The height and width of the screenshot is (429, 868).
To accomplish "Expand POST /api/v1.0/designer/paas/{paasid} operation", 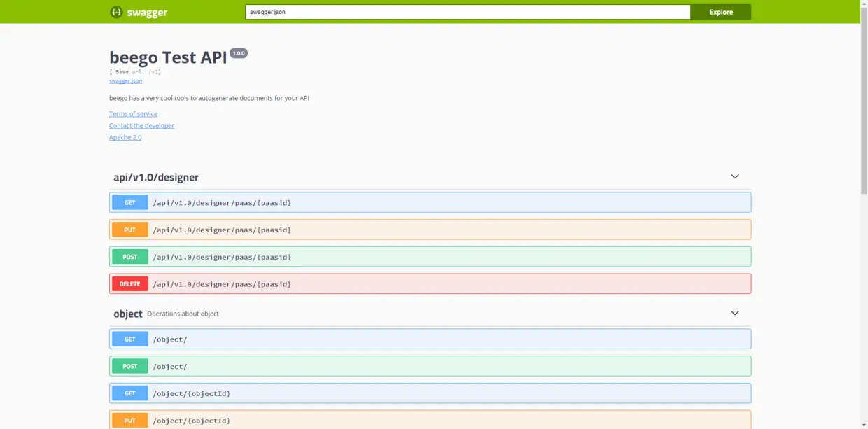I will pyautogui.click(x=430, y=257).
